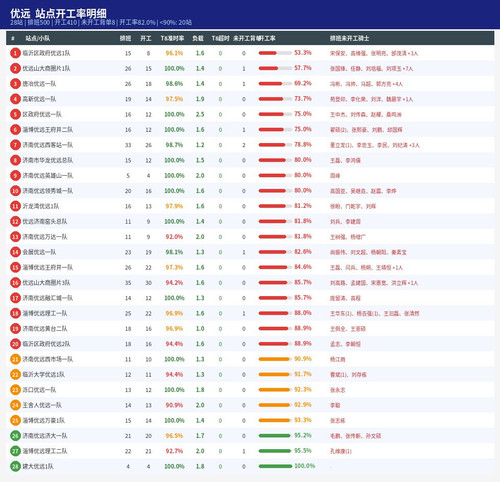Open station 优选山大商圈片1队

[x=46, y=68]
